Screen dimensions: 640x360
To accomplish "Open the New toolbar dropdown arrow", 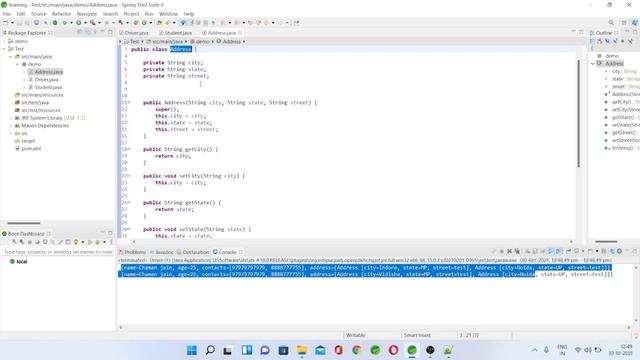I will click(12, 23).
